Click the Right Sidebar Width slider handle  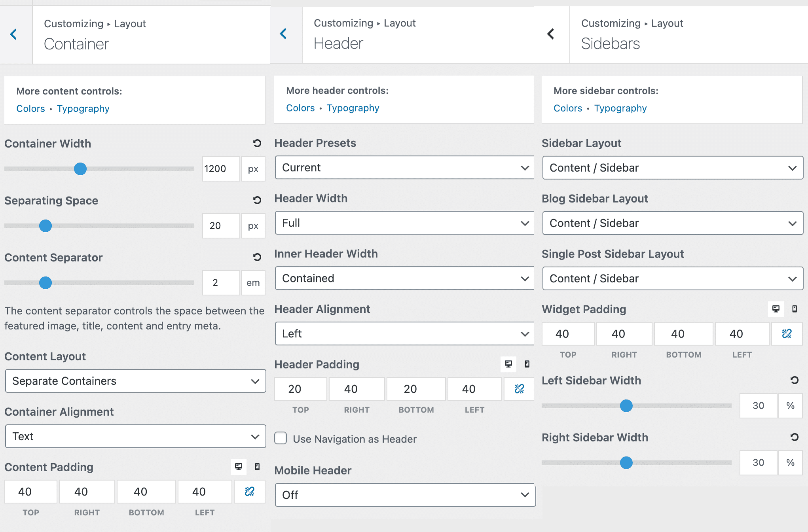click(626, 462)
